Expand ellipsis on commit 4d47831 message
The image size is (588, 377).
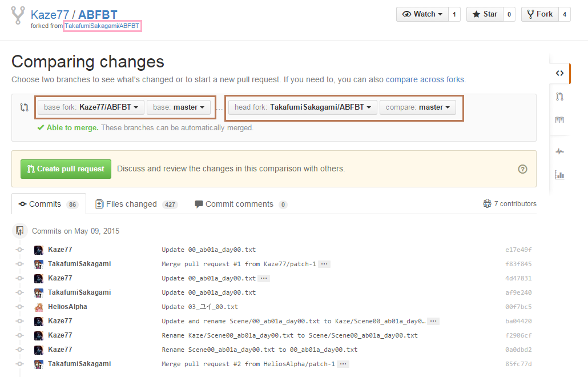[x=264, y=278]
